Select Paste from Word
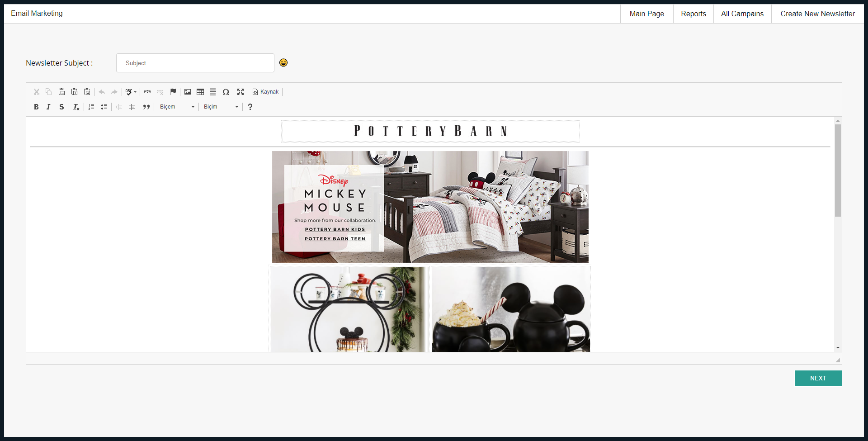 (87, 92)
